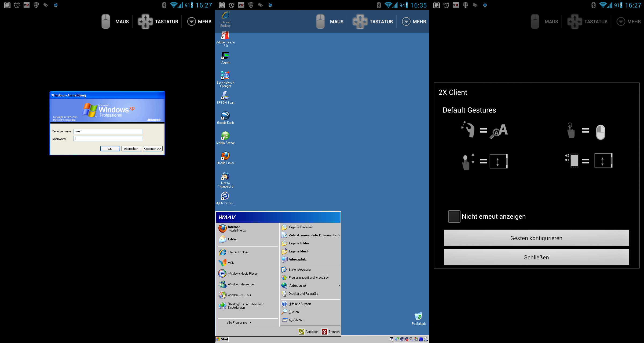Open Übertragen von Dateien und Einstellungen
This screenshot has width=644, height=343.
pos(247,306)
